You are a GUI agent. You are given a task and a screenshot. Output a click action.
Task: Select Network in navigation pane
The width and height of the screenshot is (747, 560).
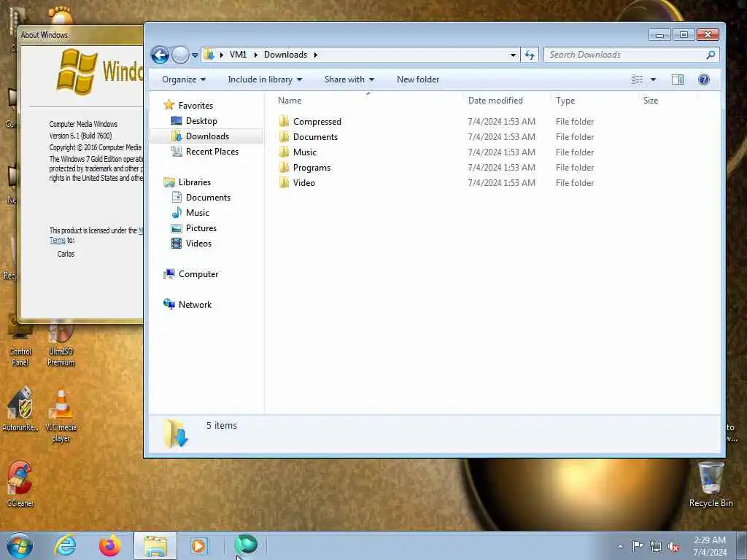[195, 304]
